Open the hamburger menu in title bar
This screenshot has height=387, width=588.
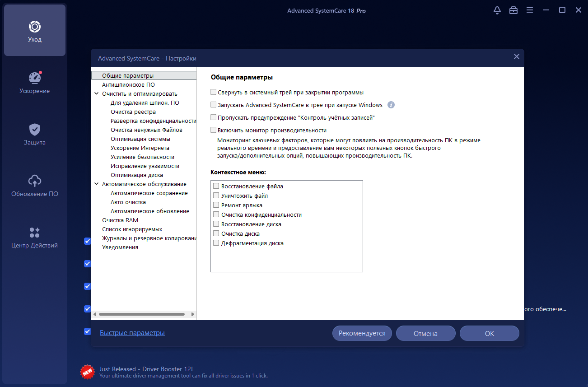pyautogui.click(x=530, y=10)
